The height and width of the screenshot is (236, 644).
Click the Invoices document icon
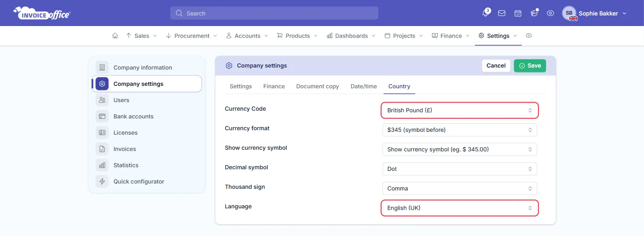102,149
